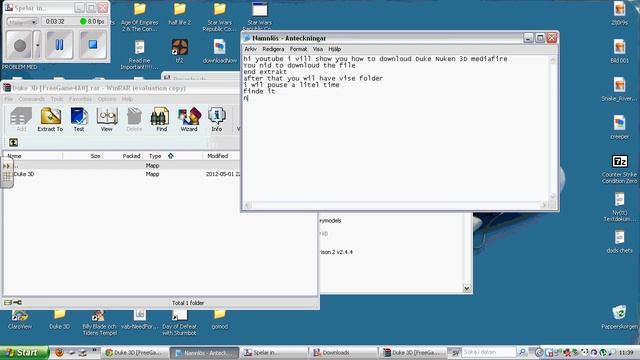Select the ClaroView desktop shortcut
The image size is (640, 360).
pos(20,320)
